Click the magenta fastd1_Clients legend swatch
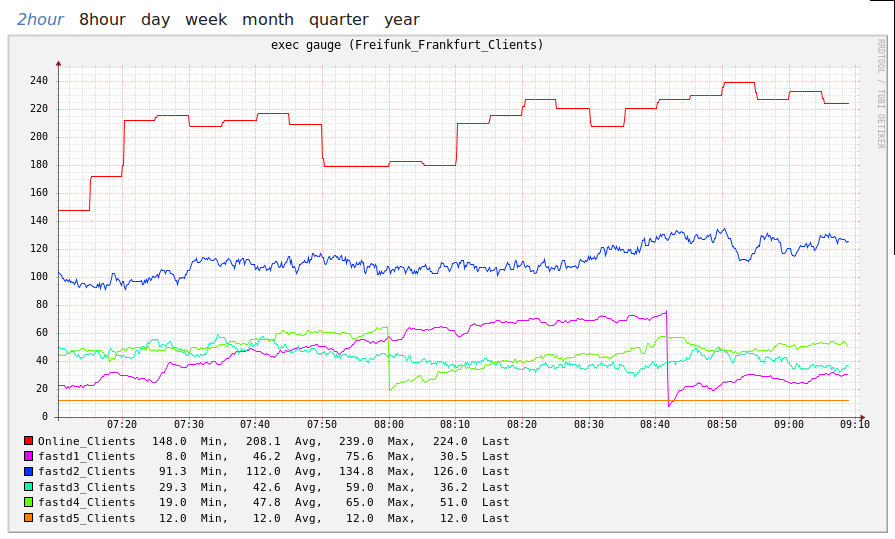 tap(28, 456)
